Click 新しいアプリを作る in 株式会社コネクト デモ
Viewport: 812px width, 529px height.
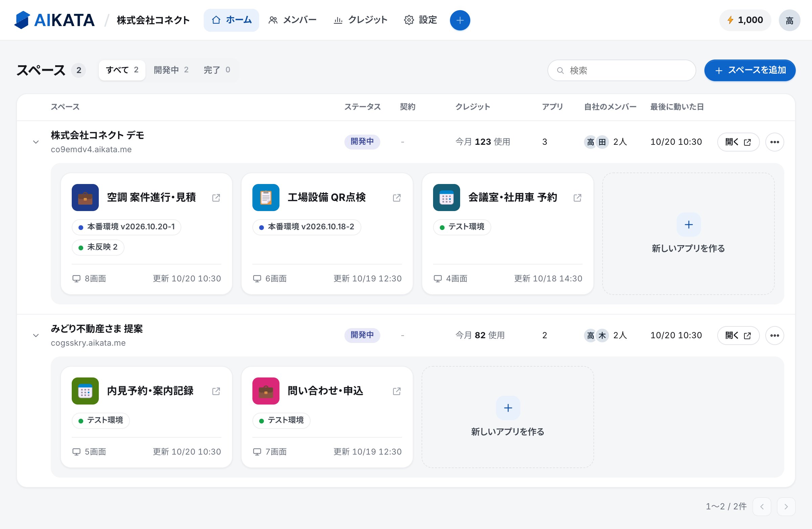(688, 234)
